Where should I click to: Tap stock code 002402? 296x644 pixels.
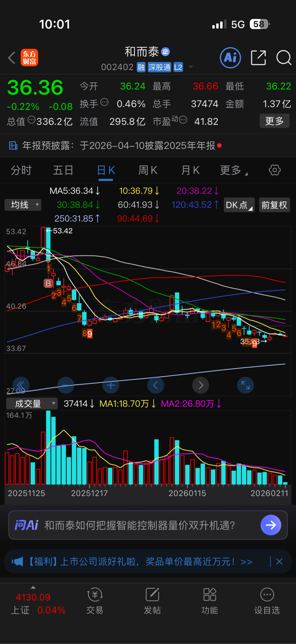click(x=117, y=67)
